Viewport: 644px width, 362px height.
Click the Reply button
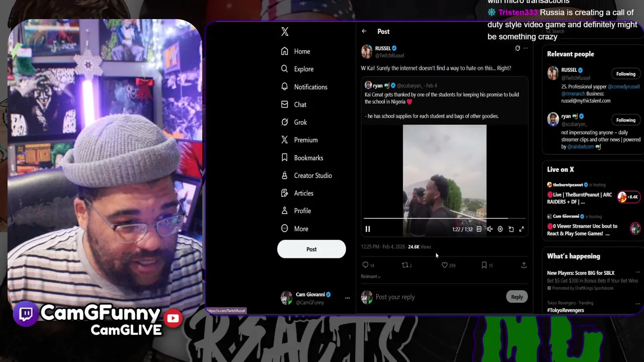(517, 297)
